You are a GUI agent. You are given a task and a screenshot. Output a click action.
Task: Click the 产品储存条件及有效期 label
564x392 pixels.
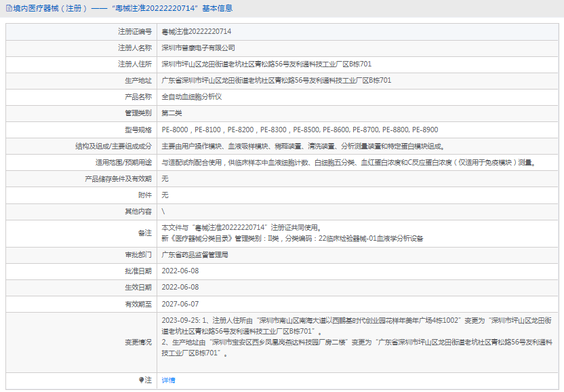pyautogui.click(x=119, y=179)
